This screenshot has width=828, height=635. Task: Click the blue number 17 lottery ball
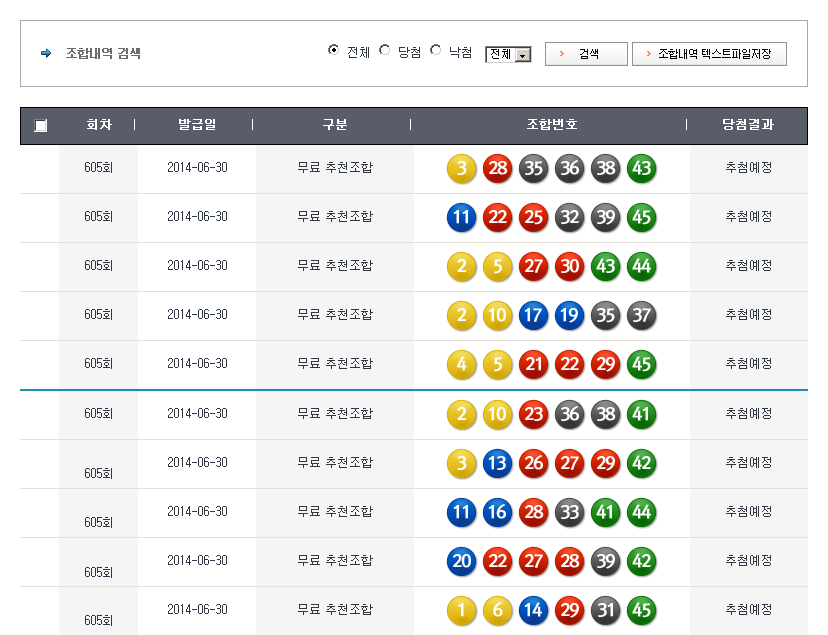coord(533,316)
